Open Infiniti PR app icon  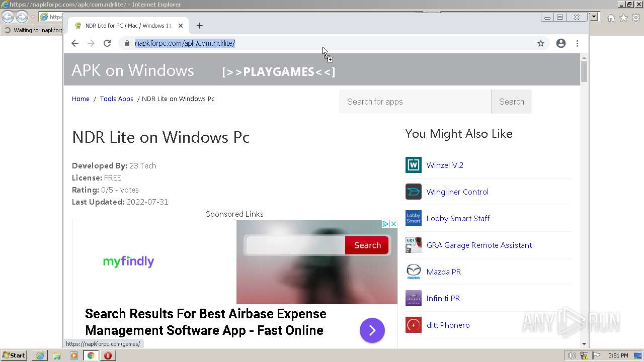(414, 298)
